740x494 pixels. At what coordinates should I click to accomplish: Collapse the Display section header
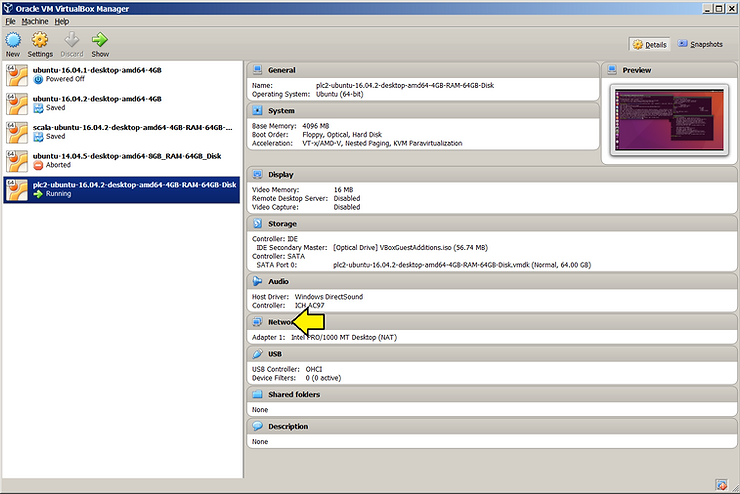click(280, 174)
